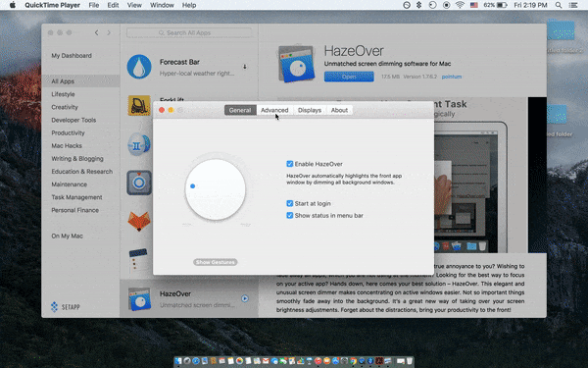This screenshot has width=588, height=368.
Task: Select All Apps in Setapp sidebar
Action: [80, 81]
